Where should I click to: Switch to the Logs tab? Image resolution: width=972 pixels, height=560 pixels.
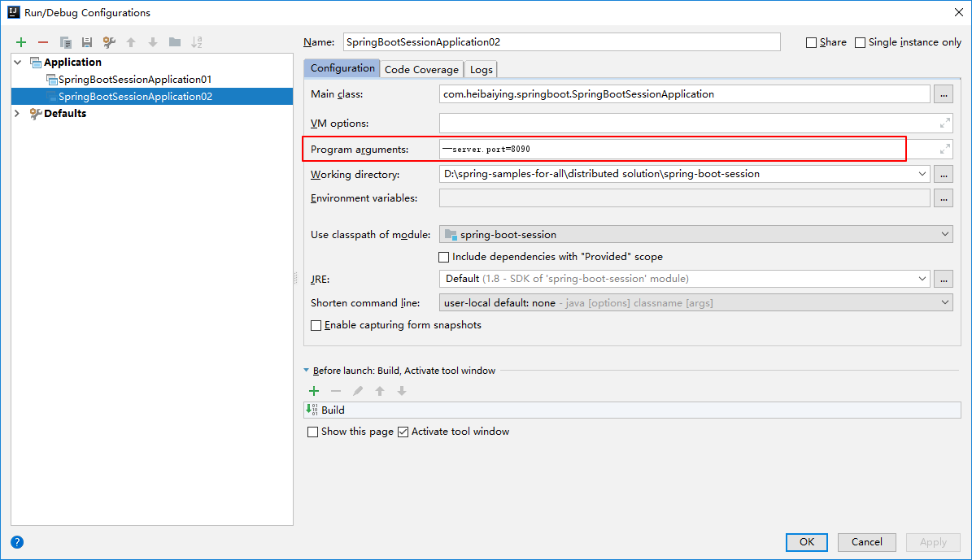[482, 69]
